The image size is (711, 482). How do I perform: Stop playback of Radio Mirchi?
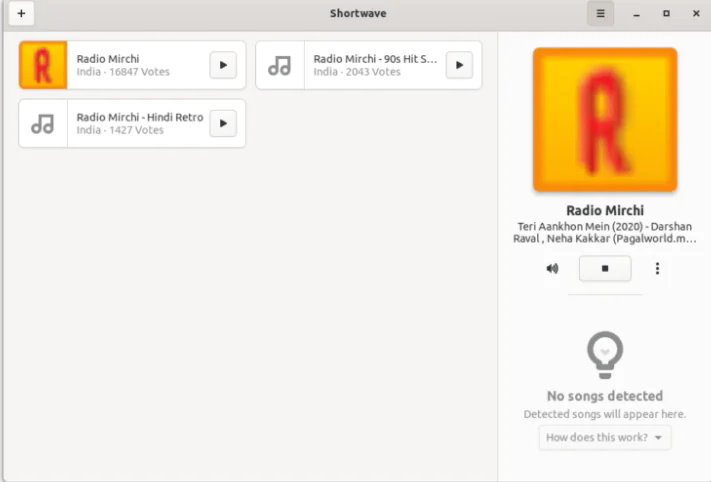(x=605, y=268)
